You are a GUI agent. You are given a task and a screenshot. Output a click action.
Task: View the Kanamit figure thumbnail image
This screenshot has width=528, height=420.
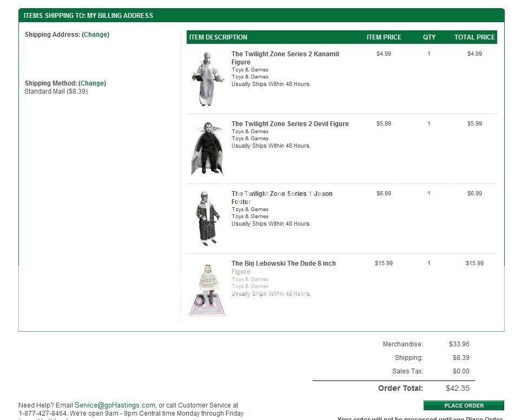207,79
